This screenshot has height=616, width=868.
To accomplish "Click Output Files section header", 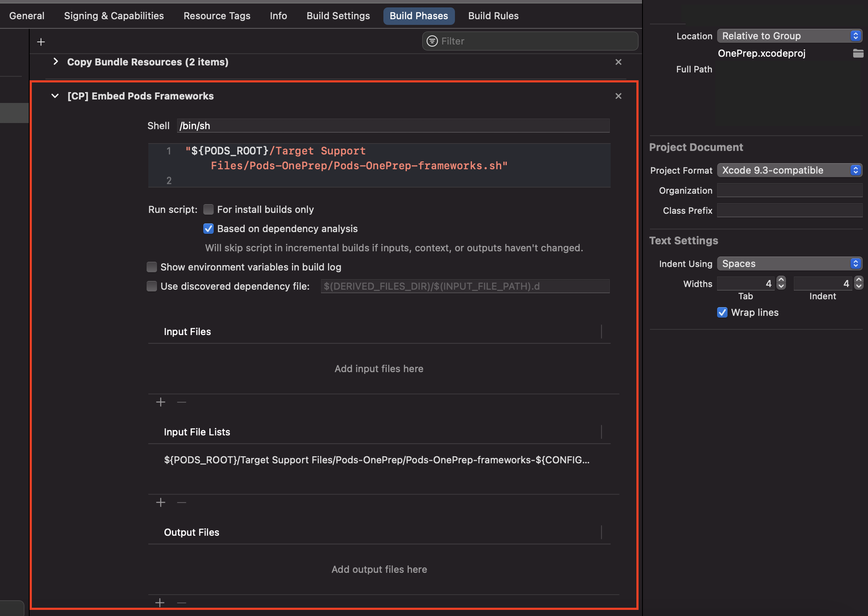I will click(x=191, y=532).
